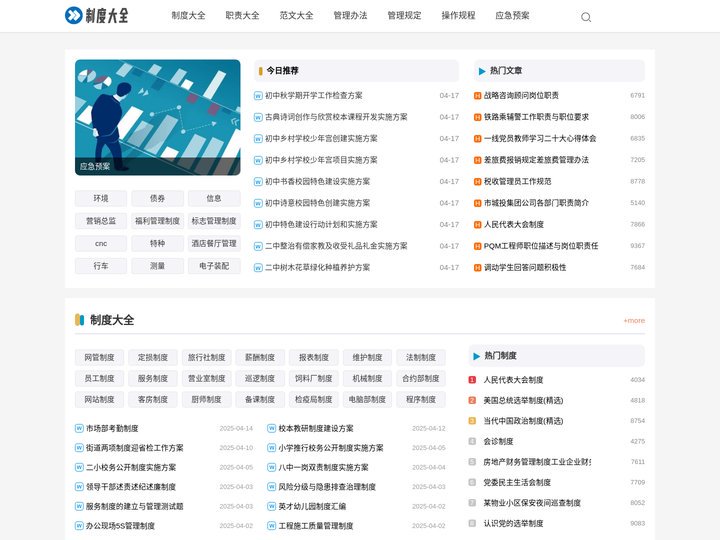The image size is (720, 540).
Task: Select 操作规程 in the top navigation
Action: (x=458, y=16)
